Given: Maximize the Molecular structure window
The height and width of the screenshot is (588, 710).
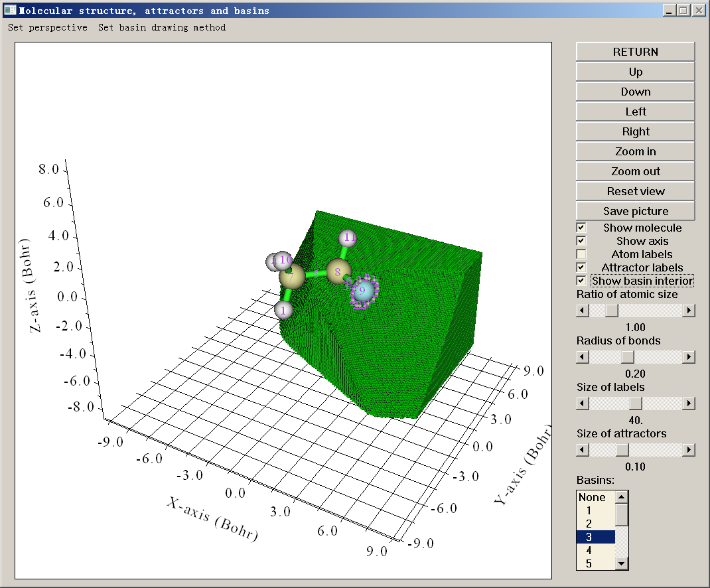Looking at the screenshot, I should (683, 11).
